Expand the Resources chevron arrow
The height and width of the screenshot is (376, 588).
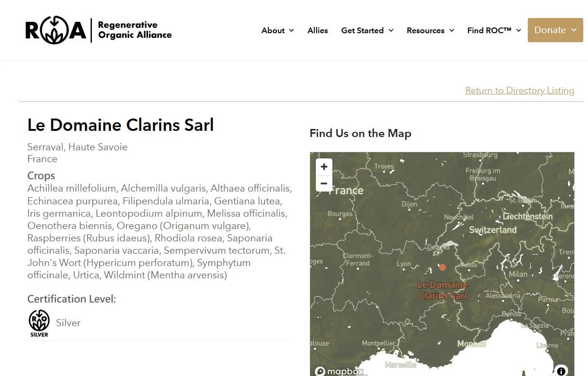point(451,30)
